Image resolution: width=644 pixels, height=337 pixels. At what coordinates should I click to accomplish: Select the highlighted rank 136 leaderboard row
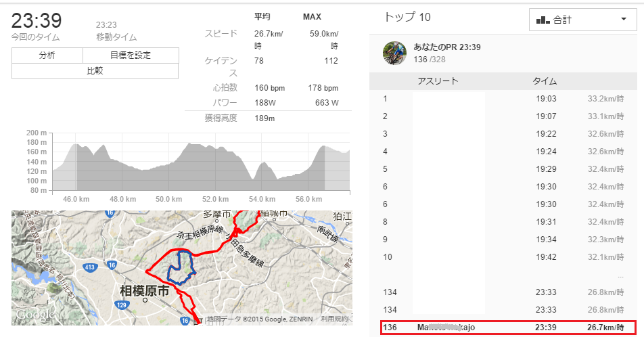click(x=507, y=328)
